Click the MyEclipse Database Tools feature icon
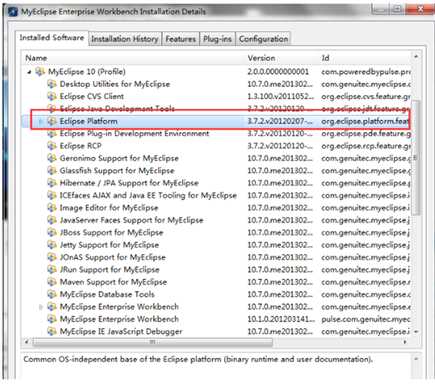 pyautogui.click(x=52, y=294)
